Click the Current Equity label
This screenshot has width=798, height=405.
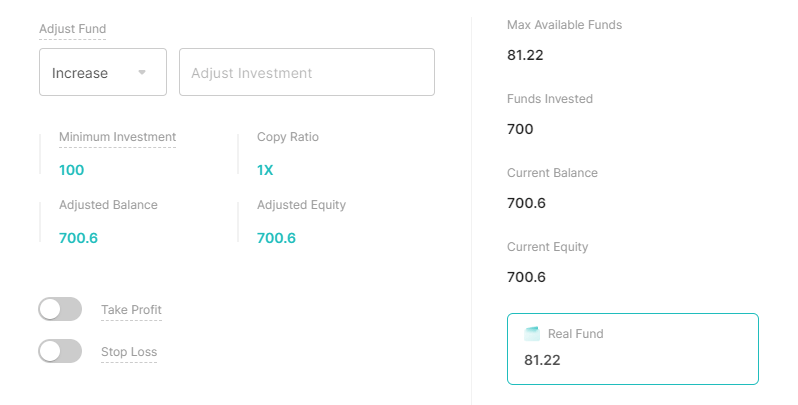[x=548, y=247]
